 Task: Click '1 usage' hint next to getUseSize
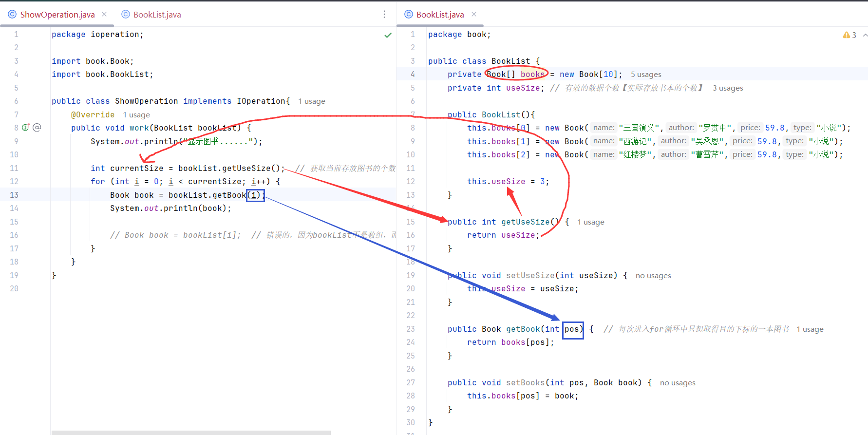(591, 222)
